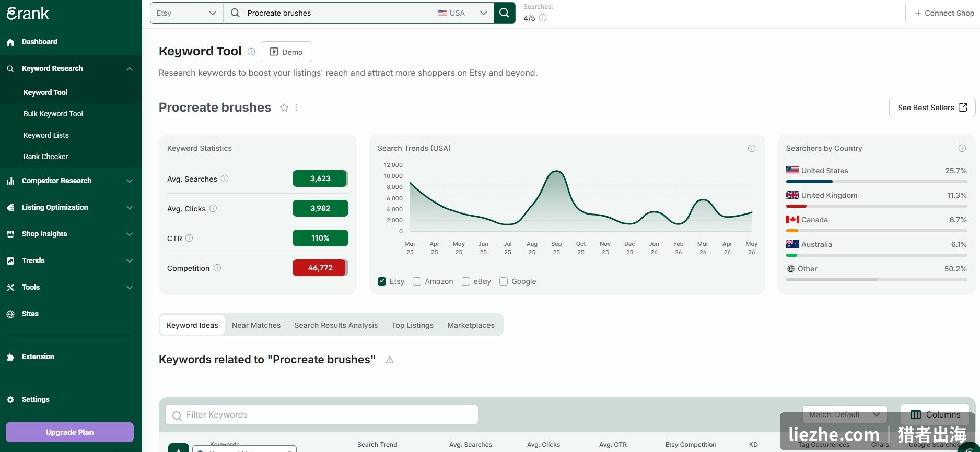
Task: Click the Searches quota info icon
Action: (543, 18)
